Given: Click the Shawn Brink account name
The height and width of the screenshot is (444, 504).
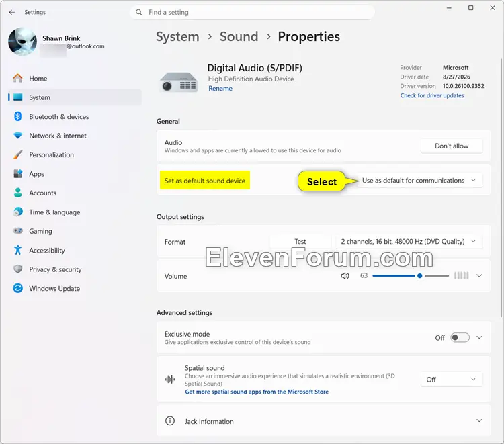Looking at the screenshot, I should pos(61,38).
